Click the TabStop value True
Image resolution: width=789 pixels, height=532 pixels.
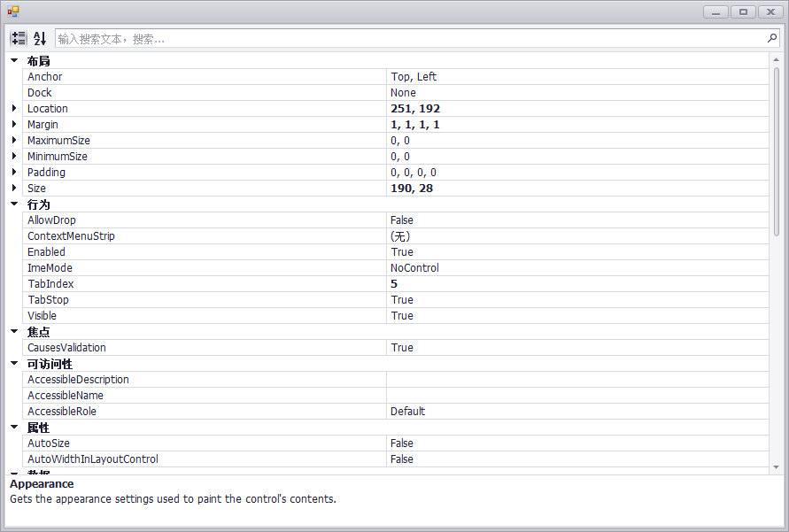577,300
